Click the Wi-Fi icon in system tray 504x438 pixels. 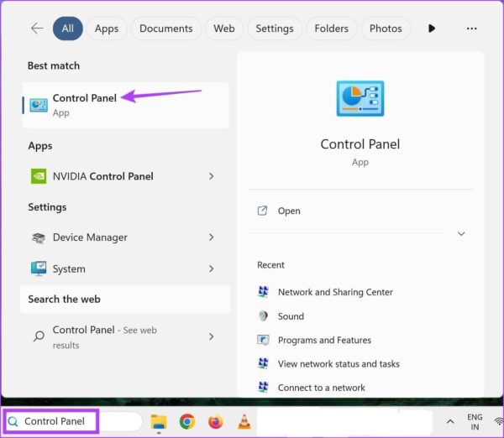[x=498, y=421]
